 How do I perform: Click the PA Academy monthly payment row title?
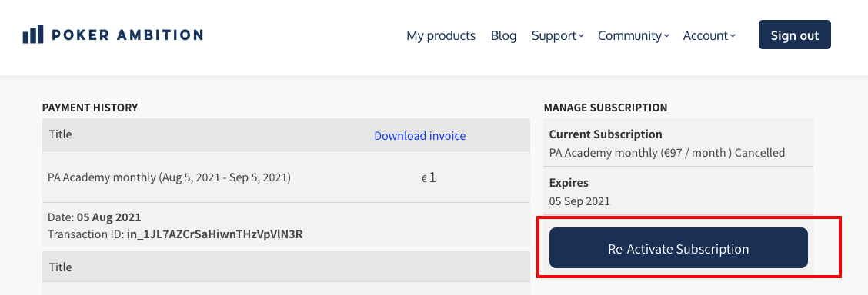click(169, 177)
